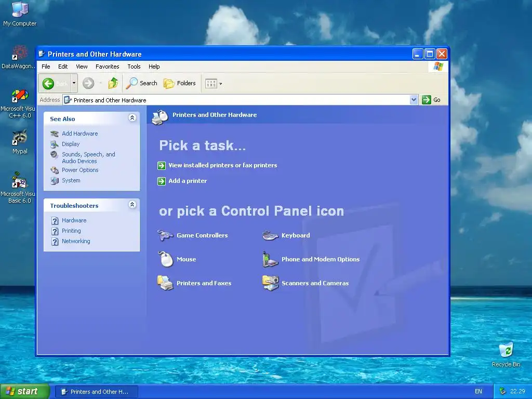This screenshot has width=532, height=399.
Task: Click the System icon in See Also
Action: pyautogui.click(x=54, y=181)
